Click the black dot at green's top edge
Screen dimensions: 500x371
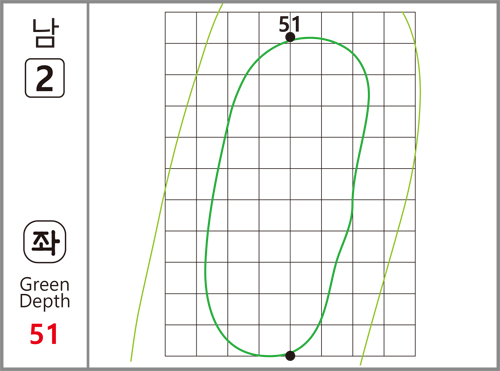(x=290, y=37)
